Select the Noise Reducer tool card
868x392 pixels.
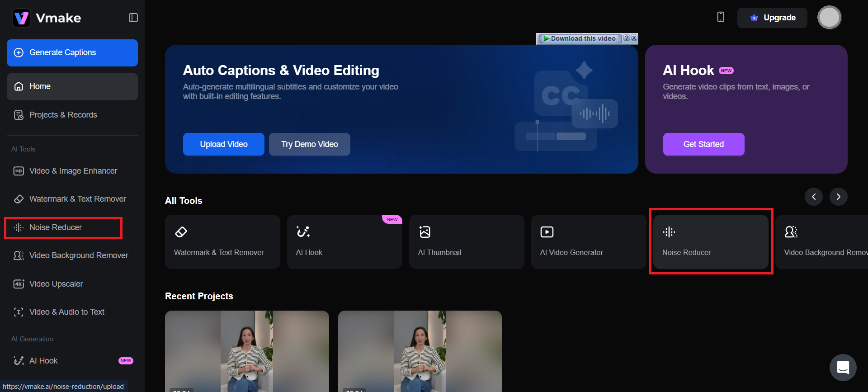[x=711, y=242]
